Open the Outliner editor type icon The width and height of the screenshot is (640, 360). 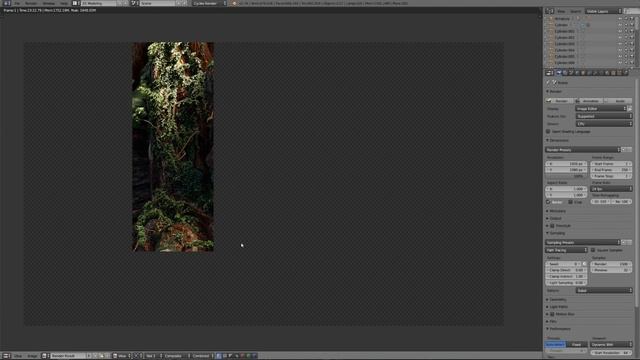click(549, 11)
